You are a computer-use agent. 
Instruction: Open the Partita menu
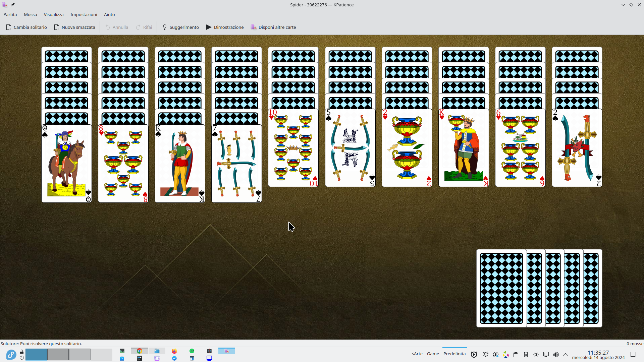[10, 14]
